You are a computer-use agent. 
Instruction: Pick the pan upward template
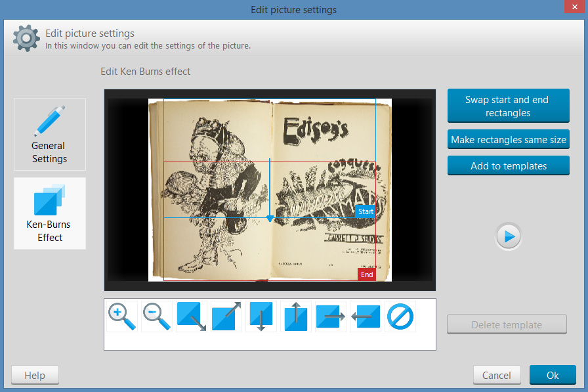pos(296,316)
